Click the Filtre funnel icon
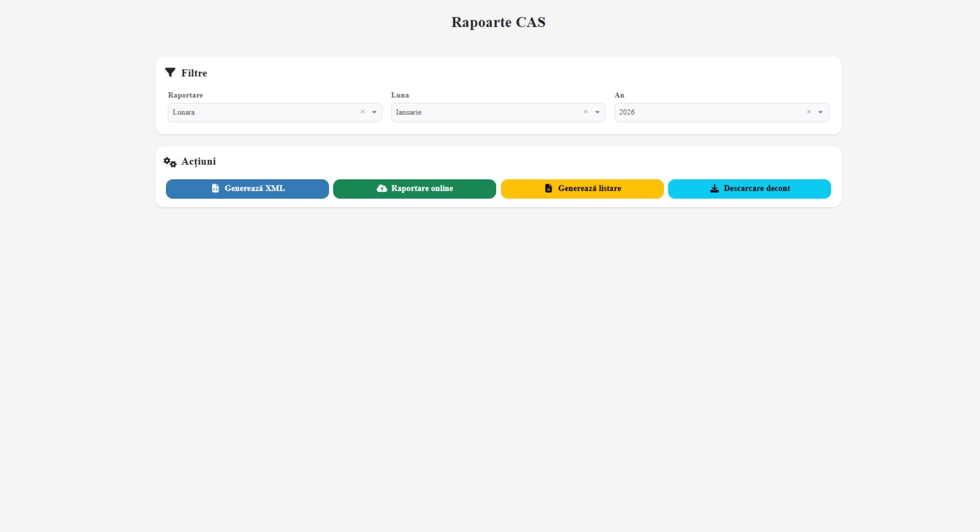Image resolution: width=980 pixels, height=532 pixels. click(x=170, y=72)
